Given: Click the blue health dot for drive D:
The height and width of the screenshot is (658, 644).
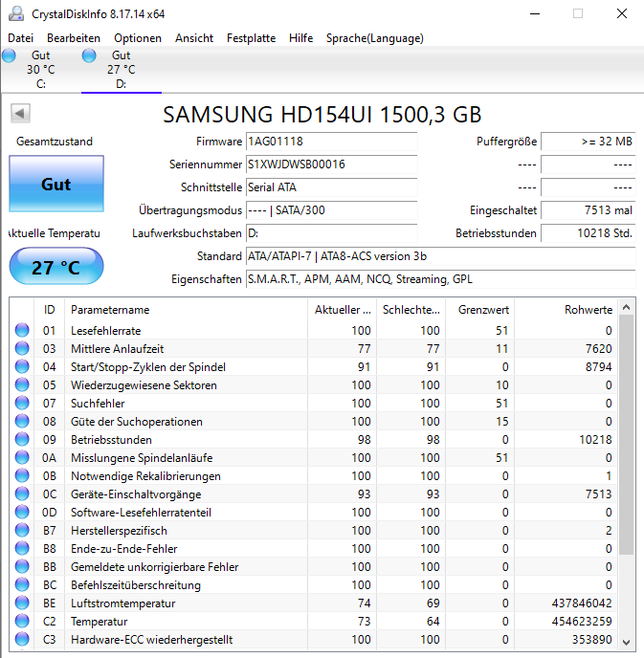Looking at the screenshot, I should (89, 55).
